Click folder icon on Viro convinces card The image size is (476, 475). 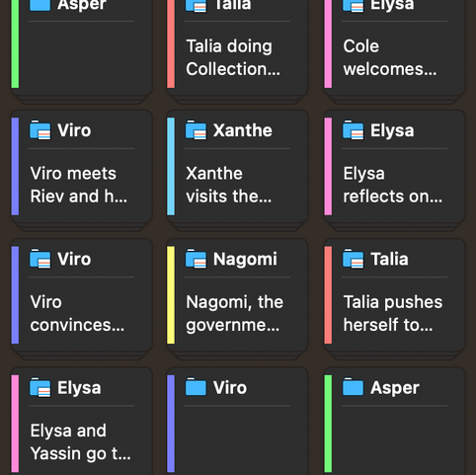click(x=40, y=259)
